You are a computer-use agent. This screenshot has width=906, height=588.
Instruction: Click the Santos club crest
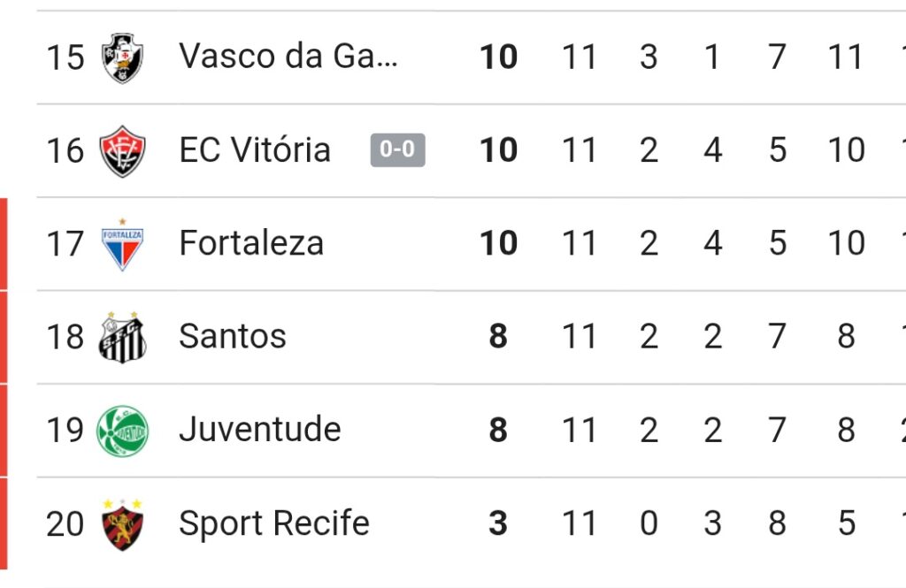(x=122, y=338)
